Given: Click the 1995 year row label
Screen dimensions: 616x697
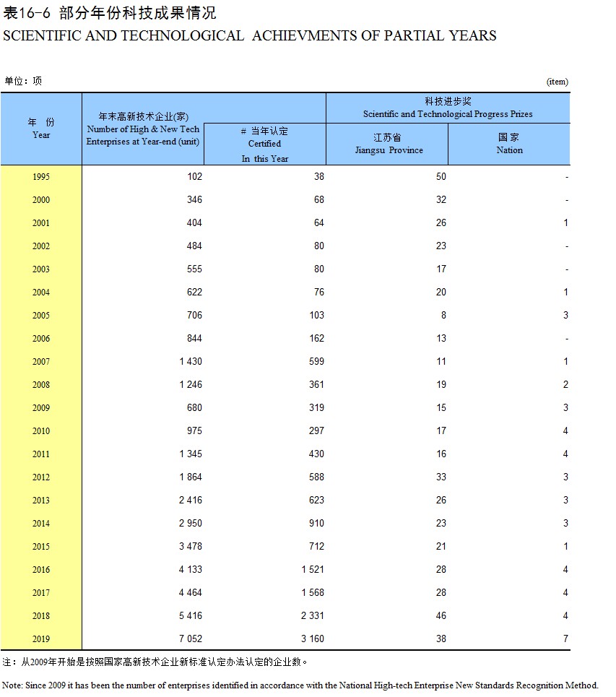Looking at the screenshot, I should coord(41,176).
